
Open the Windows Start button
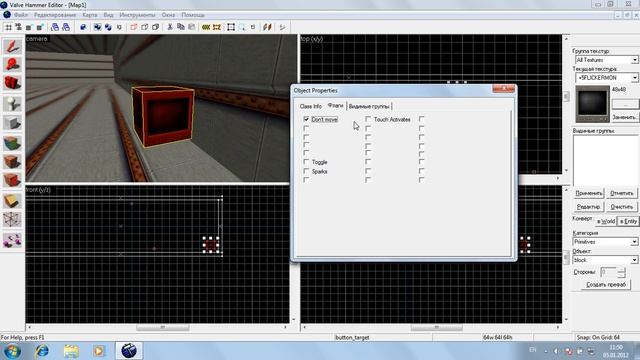click(x=12, y=351)
